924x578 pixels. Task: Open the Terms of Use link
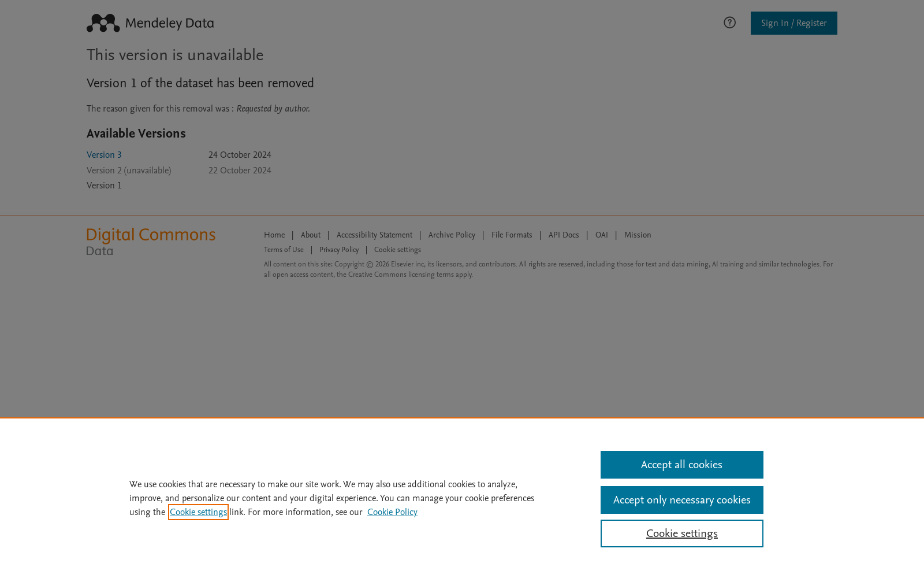point(284,250)
